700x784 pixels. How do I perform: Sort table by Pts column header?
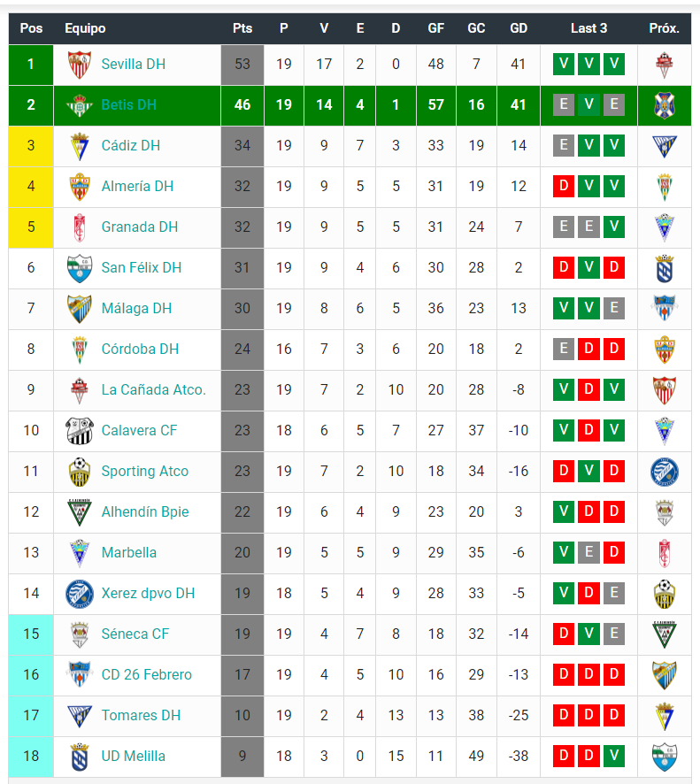pyautogui.click(x=242, y=28)
